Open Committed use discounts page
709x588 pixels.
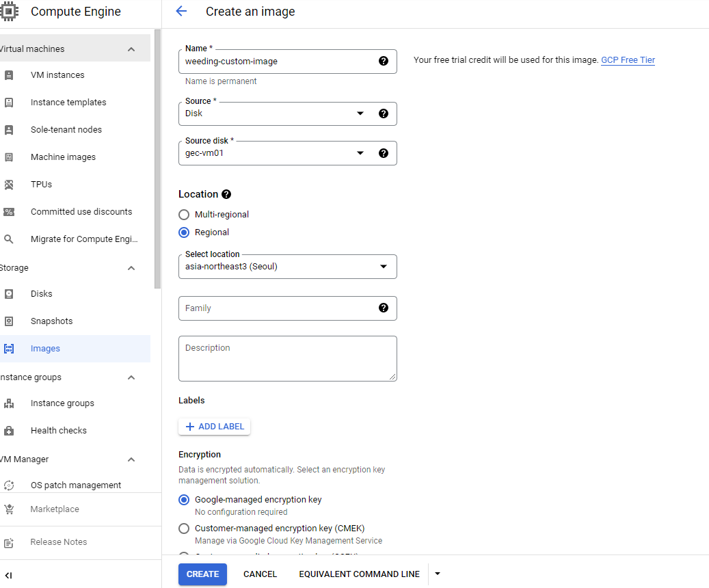tap(81, 212)
